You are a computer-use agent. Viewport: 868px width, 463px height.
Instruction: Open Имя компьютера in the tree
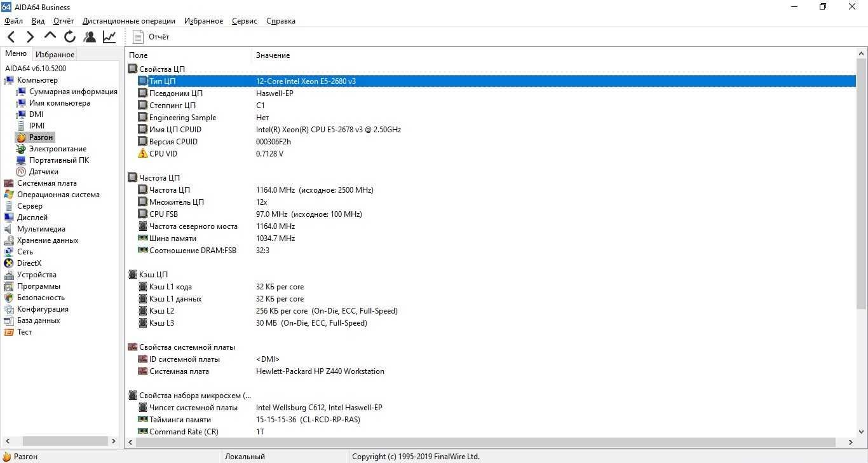tap(59, 103)
